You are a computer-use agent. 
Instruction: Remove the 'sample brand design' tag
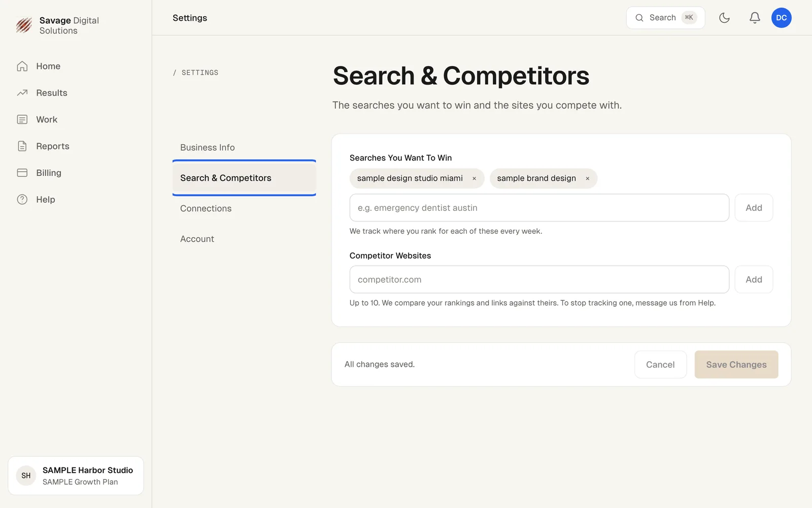[587, 178]
